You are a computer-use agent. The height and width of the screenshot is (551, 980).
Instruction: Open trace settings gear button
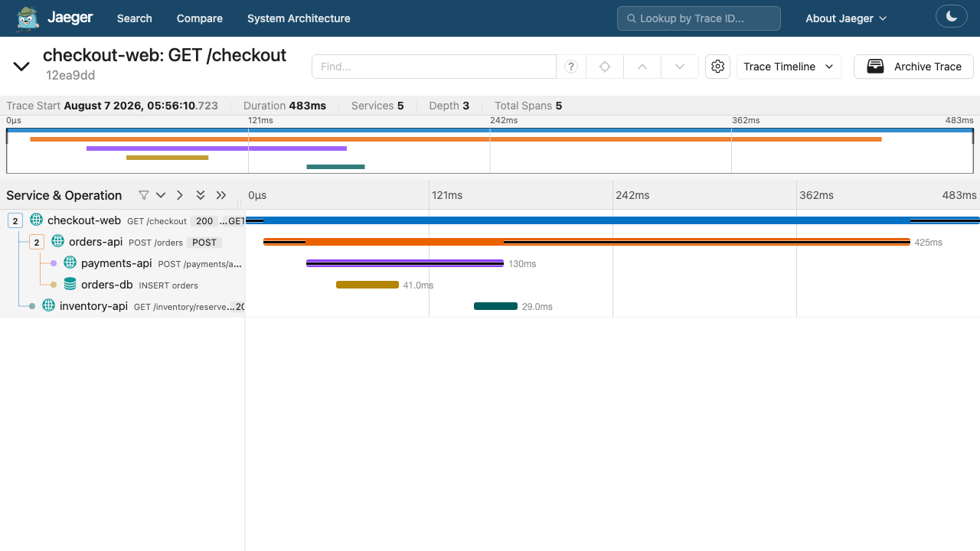pos(717,67)
